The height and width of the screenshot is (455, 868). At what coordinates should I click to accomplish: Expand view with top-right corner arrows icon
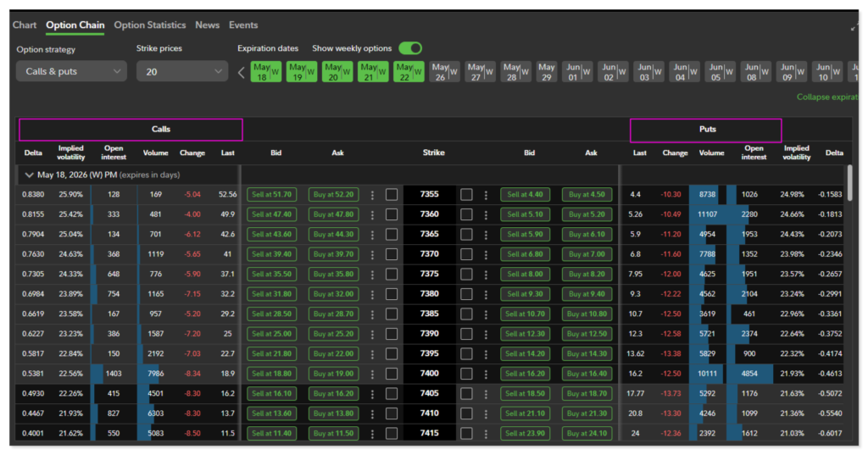pyautogui.click(x=854, y=26)
